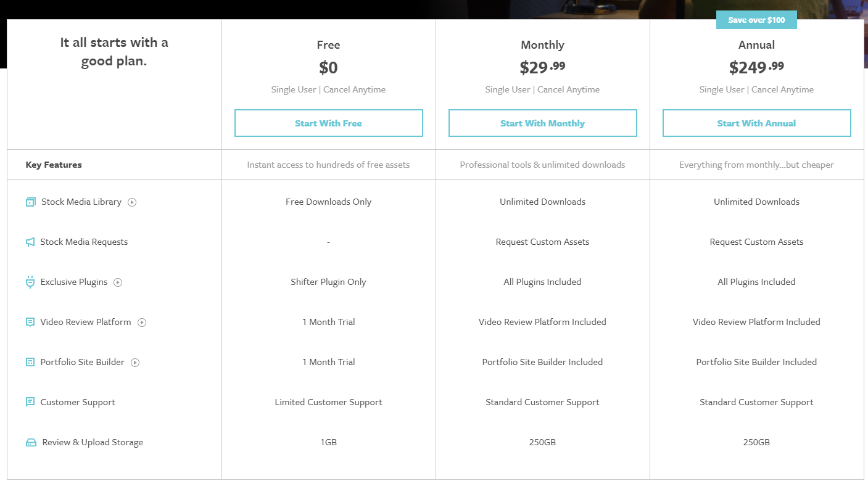Click the Customer Support feature label
The width and height of the screenshot is (868, 481).
pyautogui.click(x=78, y=402)
